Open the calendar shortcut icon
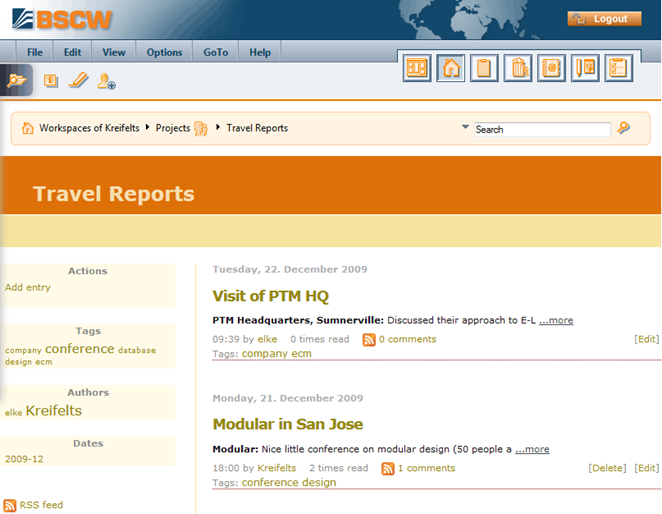 (x=585, y=68)
